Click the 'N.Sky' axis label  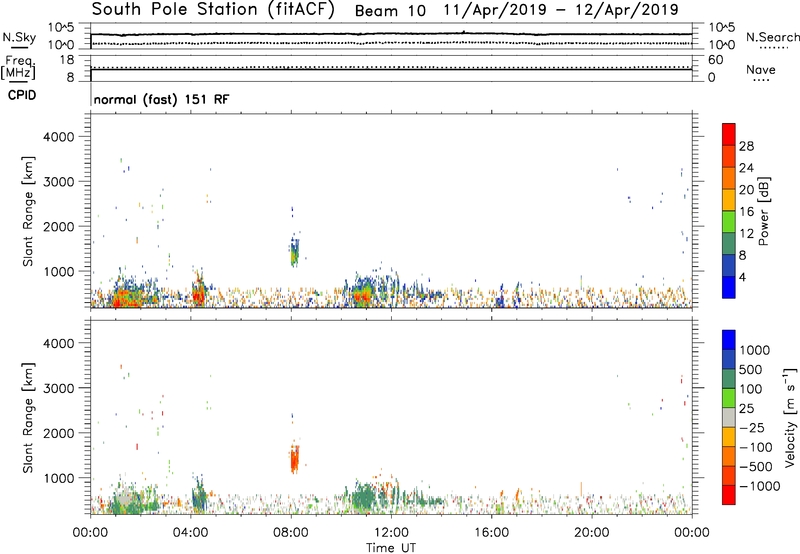[x=19, y=37]
